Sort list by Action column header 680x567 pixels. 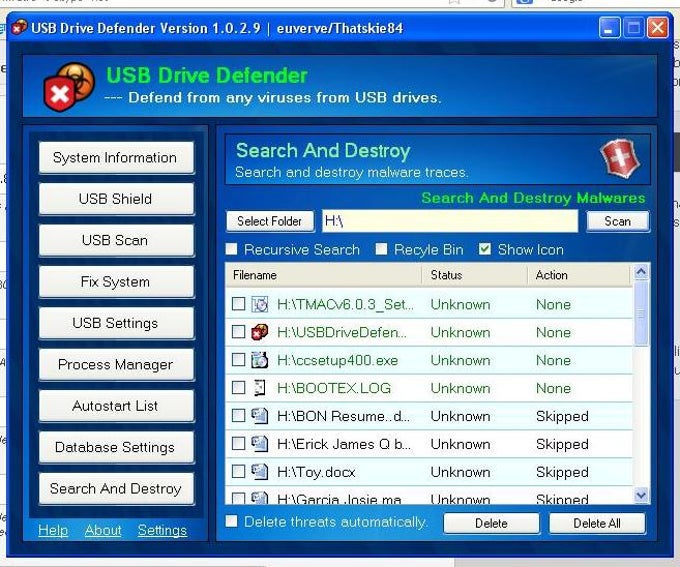[x=579, y=275]
